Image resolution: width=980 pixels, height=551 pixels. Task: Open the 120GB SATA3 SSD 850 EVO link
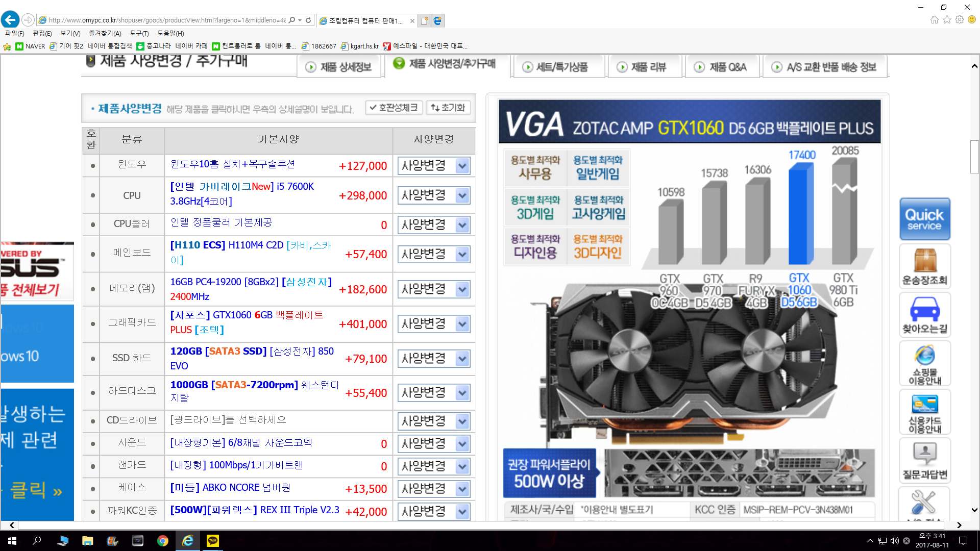pyautogui.click(x=252, y=358)
